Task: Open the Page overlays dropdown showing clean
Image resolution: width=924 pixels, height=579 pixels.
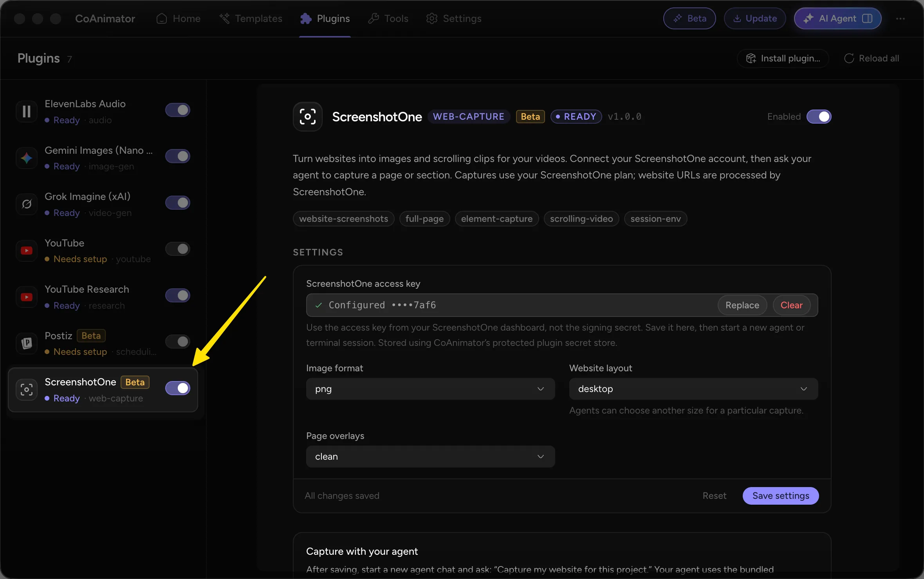Action: pos(430,457)
